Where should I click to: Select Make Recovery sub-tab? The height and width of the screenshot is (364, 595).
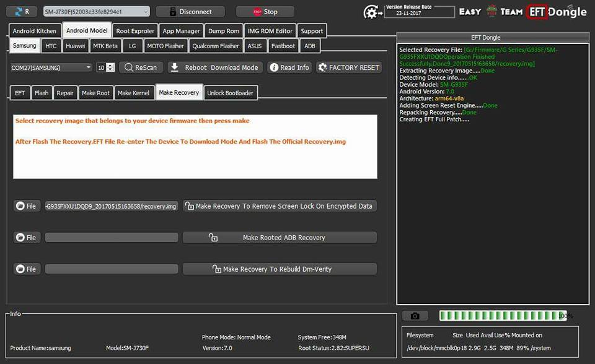click(178, 92)
